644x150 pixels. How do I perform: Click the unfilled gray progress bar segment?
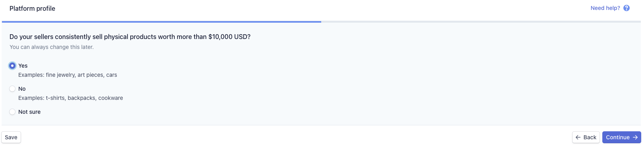click(x=481, y=21)
